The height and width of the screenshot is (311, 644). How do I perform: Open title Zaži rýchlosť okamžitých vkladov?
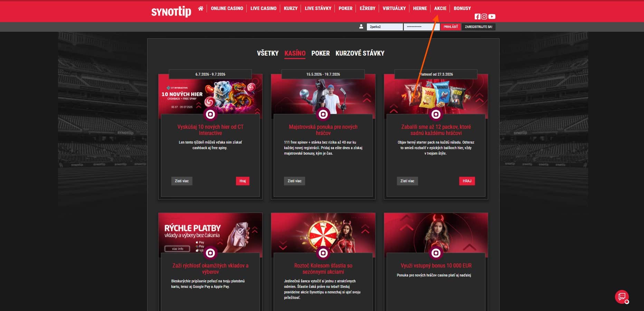210,269
